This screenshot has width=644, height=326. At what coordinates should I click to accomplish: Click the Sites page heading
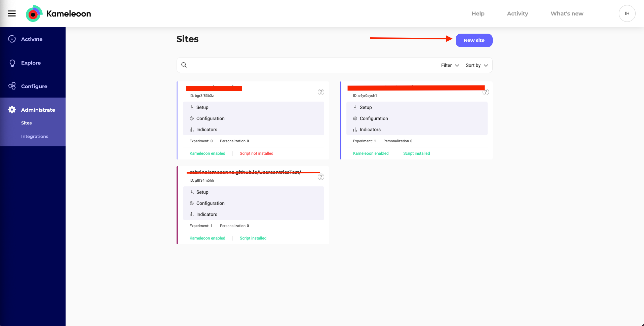tap(187, 39)
